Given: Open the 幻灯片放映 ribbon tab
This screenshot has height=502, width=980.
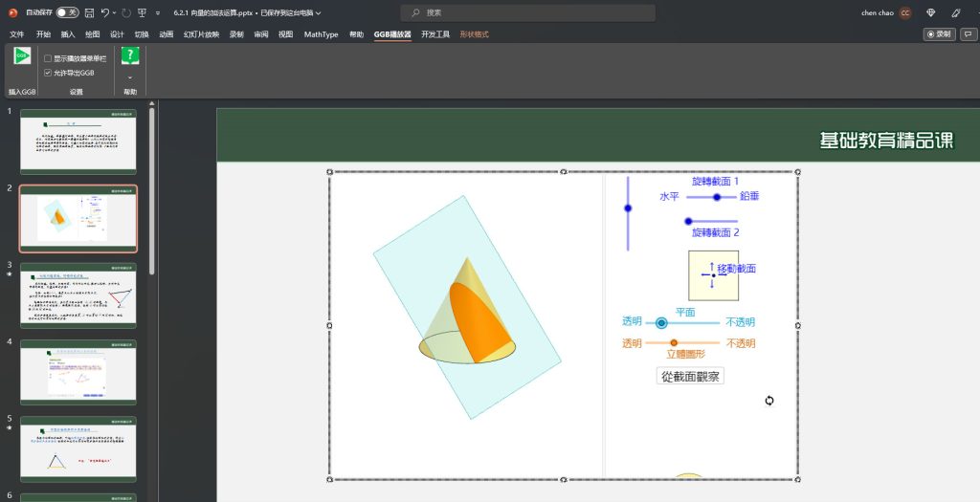Looking at the screenshot, I should click(x=201, y=34).
